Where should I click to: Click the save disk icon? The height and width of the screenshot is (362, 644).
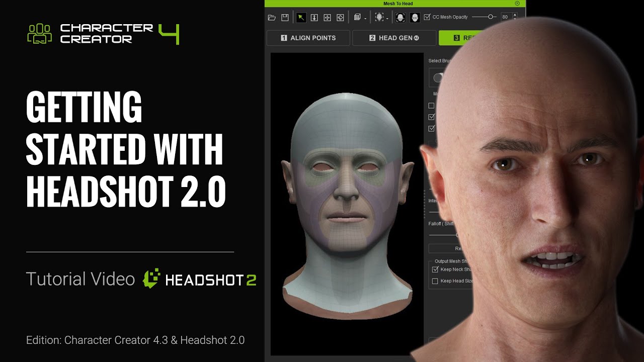pos(285,18)
